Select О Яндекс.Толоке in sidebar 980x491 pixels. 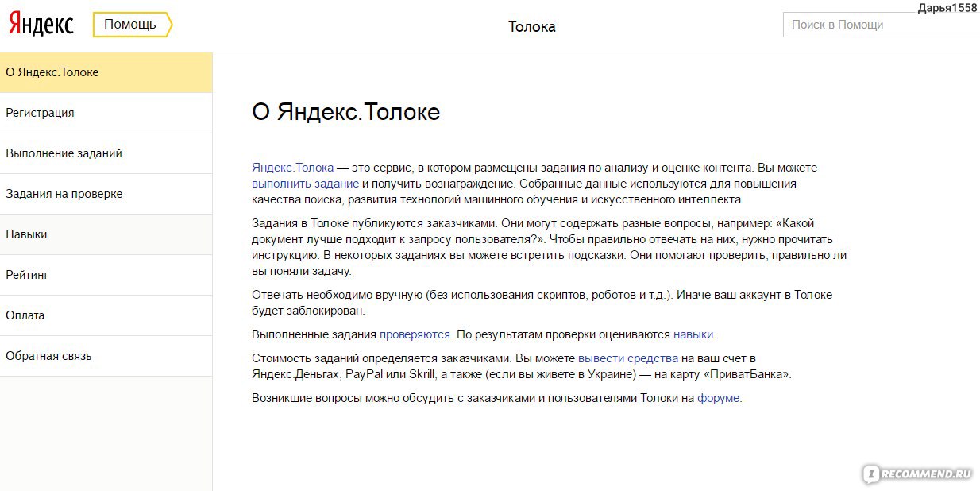106,72
